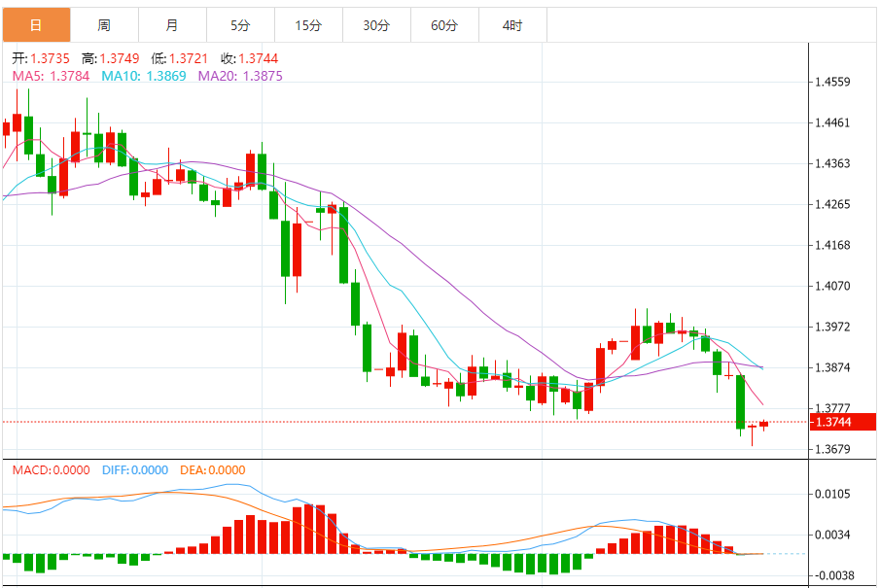Screen dimensions: 880x588
Task: Click the MA20: 1.3875 indicator label
Action: pyautogui.click(x=240, y=77)
